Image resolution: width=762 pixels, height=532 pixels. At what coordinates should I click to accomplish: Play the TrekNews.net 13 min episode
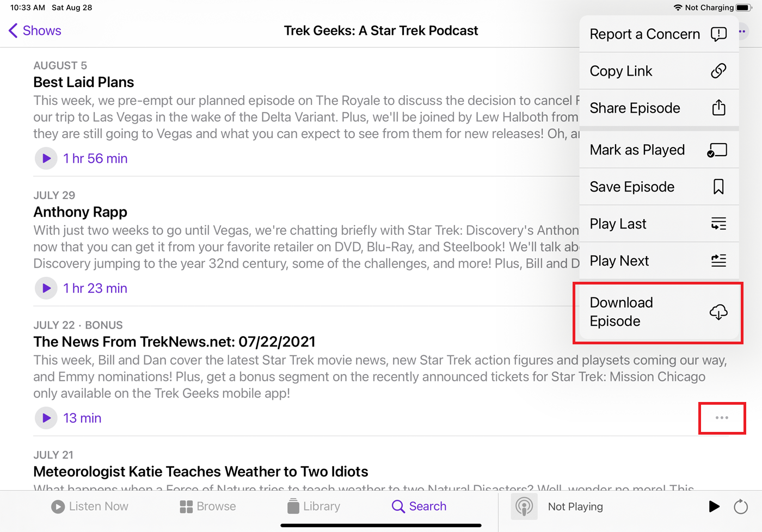pos(46,418)
